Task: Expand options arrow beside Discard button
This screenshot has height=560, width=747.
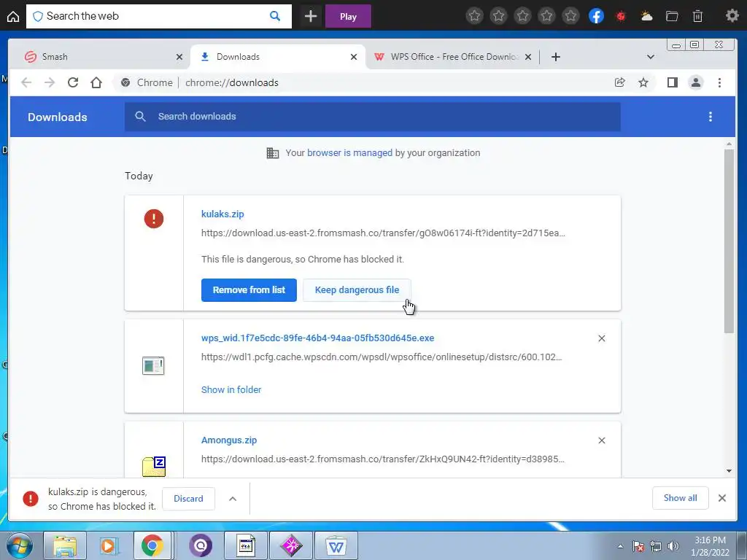Action: 233,499
